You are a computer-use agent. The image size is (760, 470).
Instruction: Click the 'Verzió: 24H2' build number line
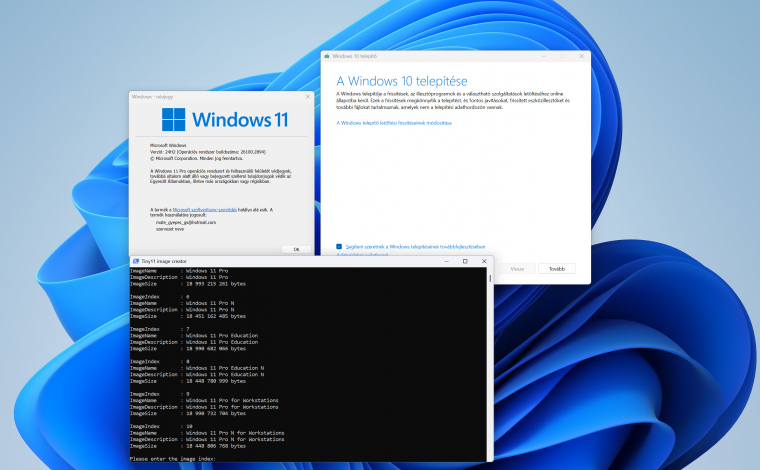pos(208,152)
